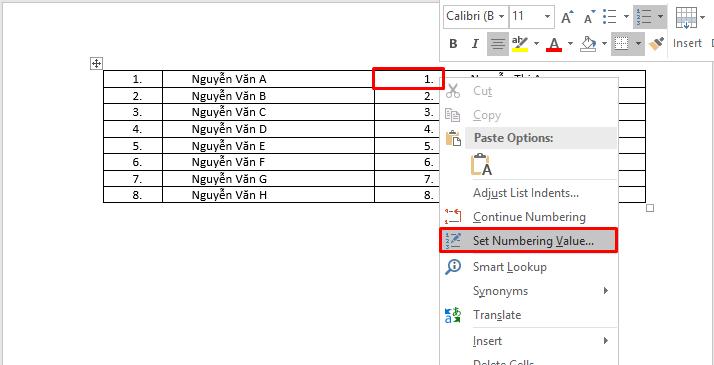This screenshot has height=365, width=714.
Task: Select Set Numbering Value menu entry
Action: point(528,241)
